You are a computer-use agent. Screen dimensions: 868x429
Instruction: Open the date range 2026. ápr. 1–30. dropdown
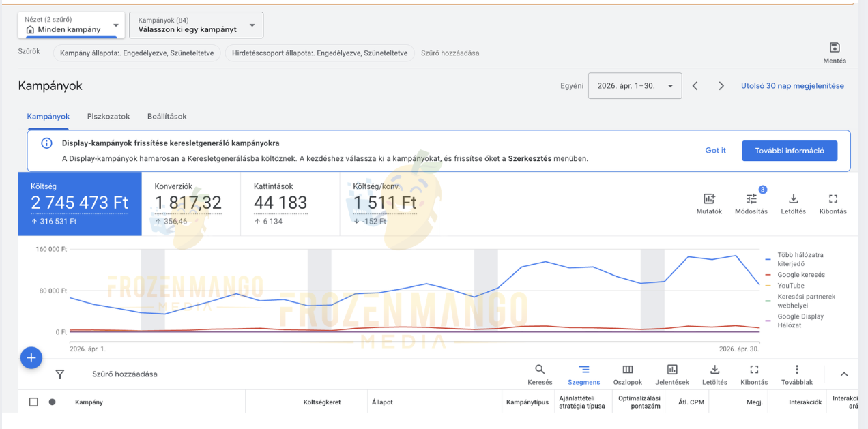click(x=635, y=86)
